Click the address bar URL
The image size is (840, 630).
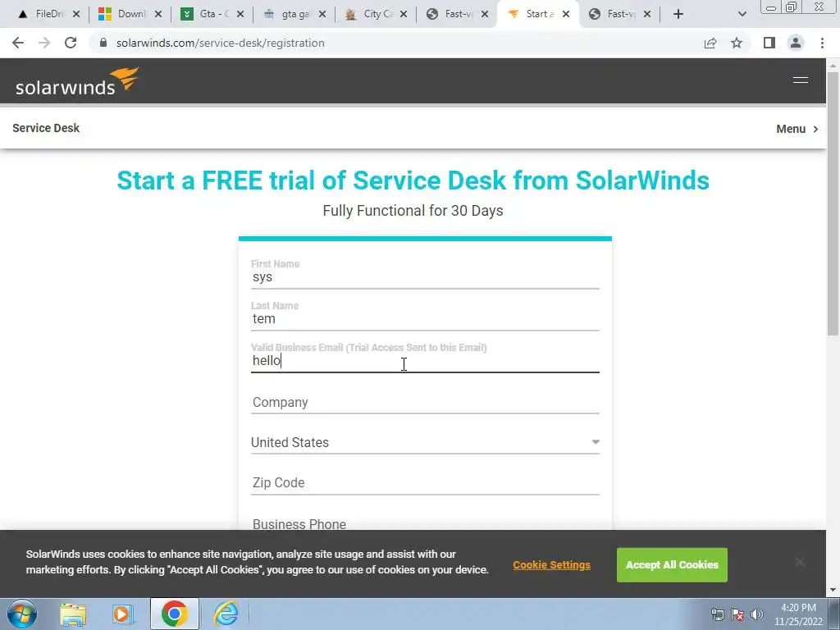click(x=220, y=43)
